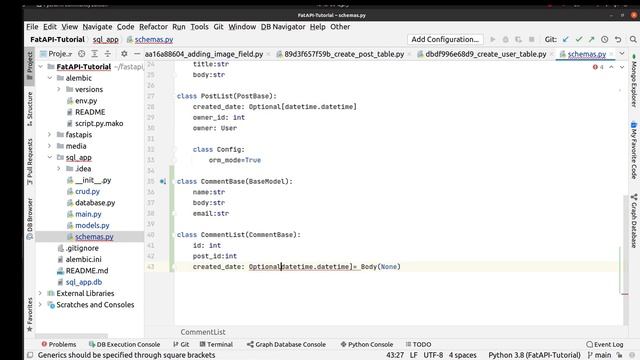Expand External Libraries node
The height and width of the screenshot is (360, 640).
(x=40, y=293)
